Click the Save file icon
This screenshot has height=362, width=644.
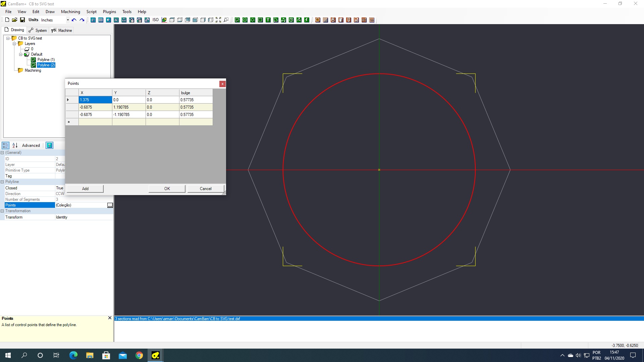22,20
